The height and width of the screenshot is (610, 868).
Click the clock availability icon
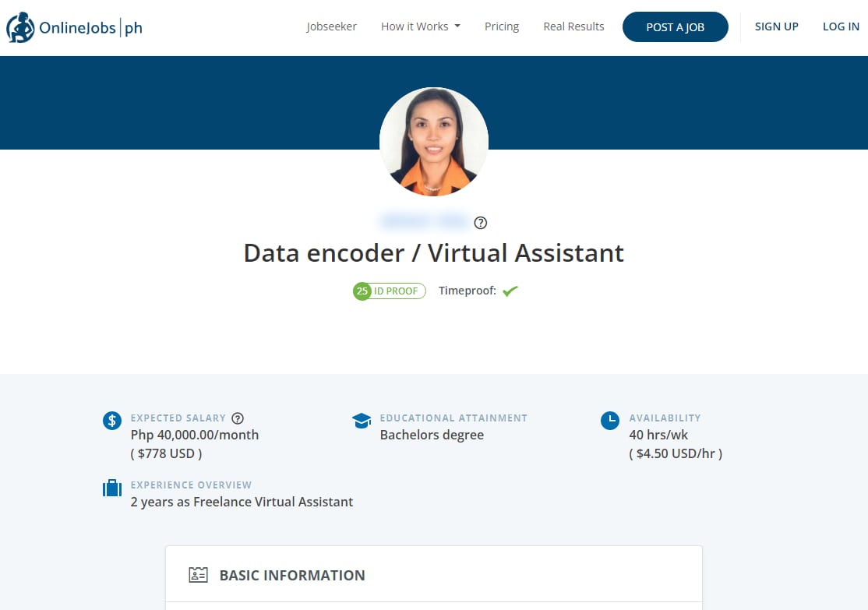pyautogui.click(x=610, y=421)
